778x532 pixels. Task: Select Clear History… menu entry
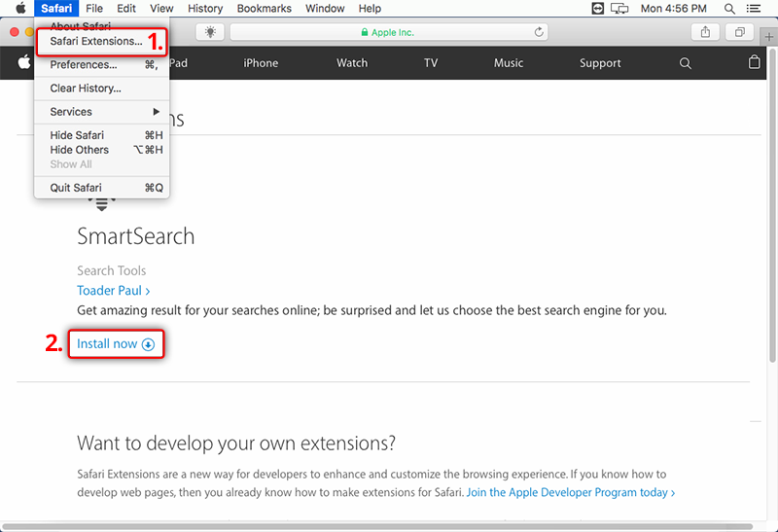click(101, 89)
